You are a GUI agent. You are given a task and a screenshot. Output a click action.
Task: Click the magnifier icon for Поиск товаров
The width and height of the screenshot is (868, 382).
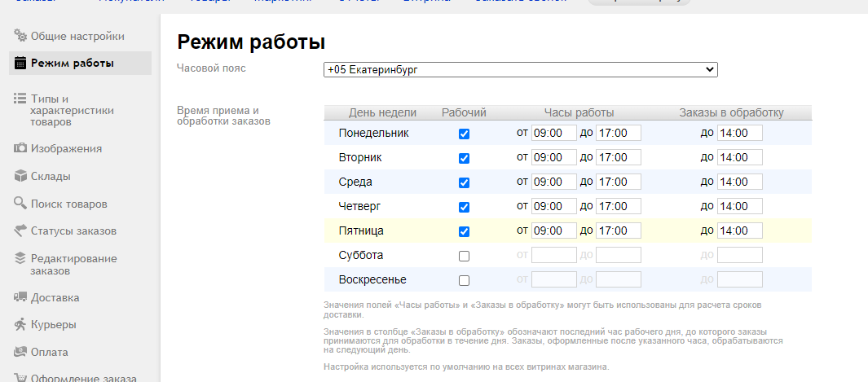[20, 204]
